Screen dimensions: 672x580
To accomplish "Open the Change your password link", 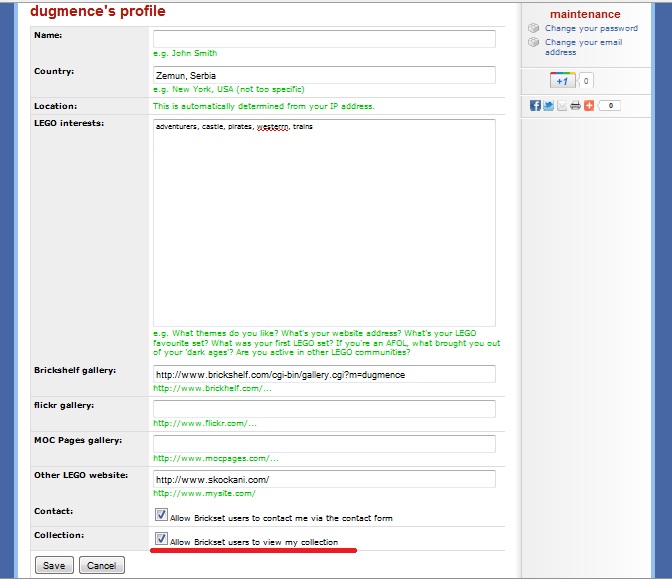I will pyautogui.click(x=591, y=28).
